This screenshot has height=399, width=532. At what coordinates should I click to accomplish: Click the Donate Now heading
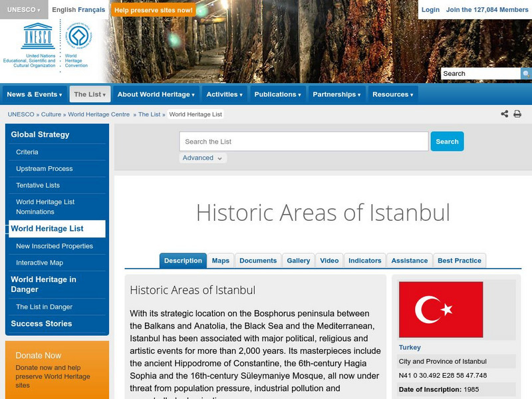39,355
